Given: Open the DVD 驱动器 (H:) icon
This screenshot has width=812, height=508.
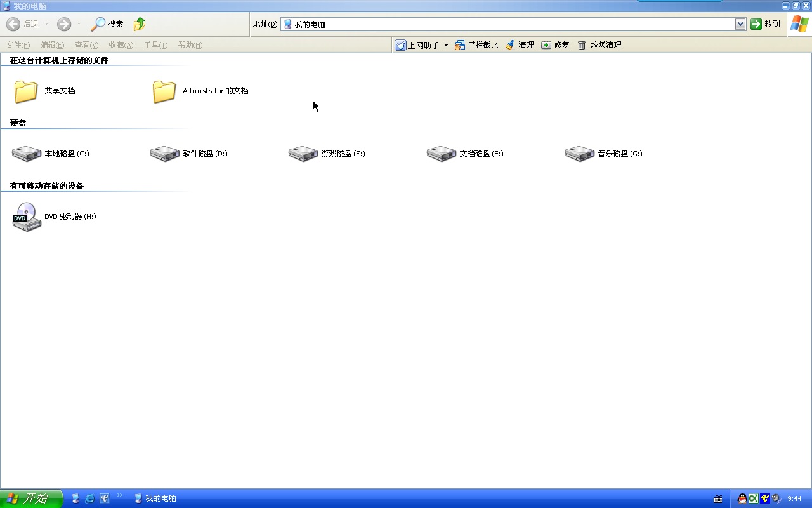Looking at the screenshot, I should click(x=27, y=217).
